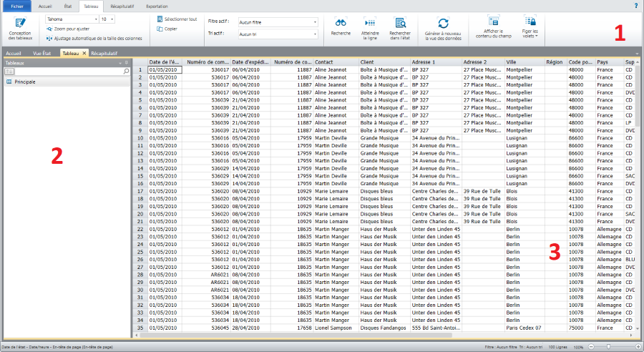The height and width of the screenshot is (352, 644).
Task: Open the Conception des tableaux tool
Action: click(19, 27)
